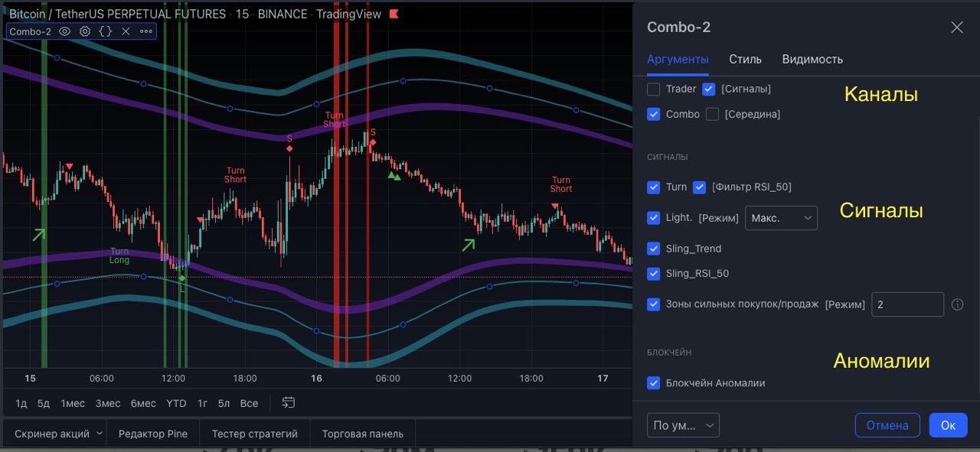Expand the Скринер акций dropdown arrow
This screenshot has width=980, height=452.
pos(99,434)
